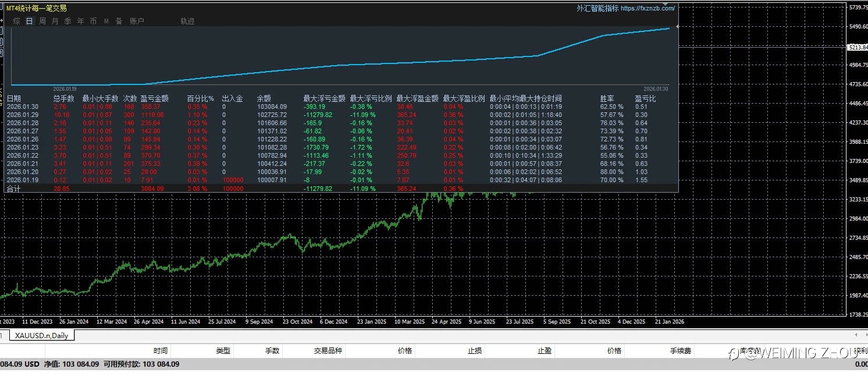Click the 合计 totals row

(x=340, y=189)
